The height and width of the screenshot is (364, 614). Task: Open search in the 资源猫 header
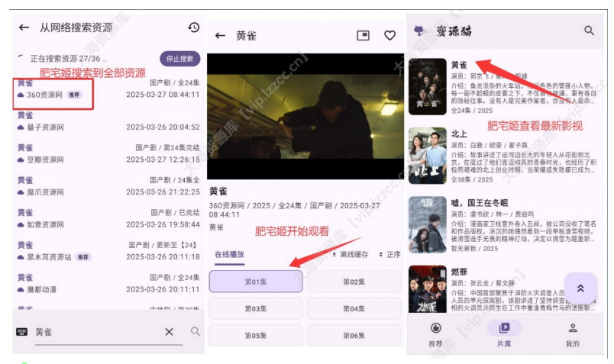[x=589, y=31]
